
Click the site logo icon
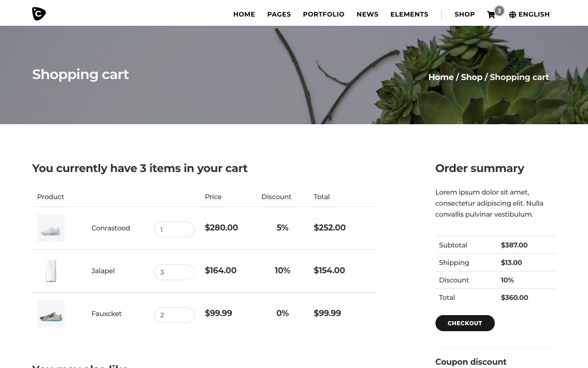[39, 14]
